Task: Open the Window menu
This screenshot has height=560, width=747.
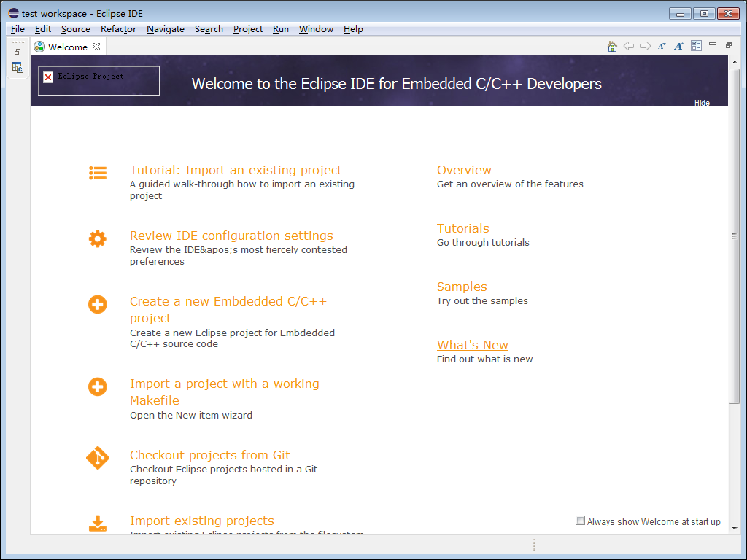Action: [316, 29]
